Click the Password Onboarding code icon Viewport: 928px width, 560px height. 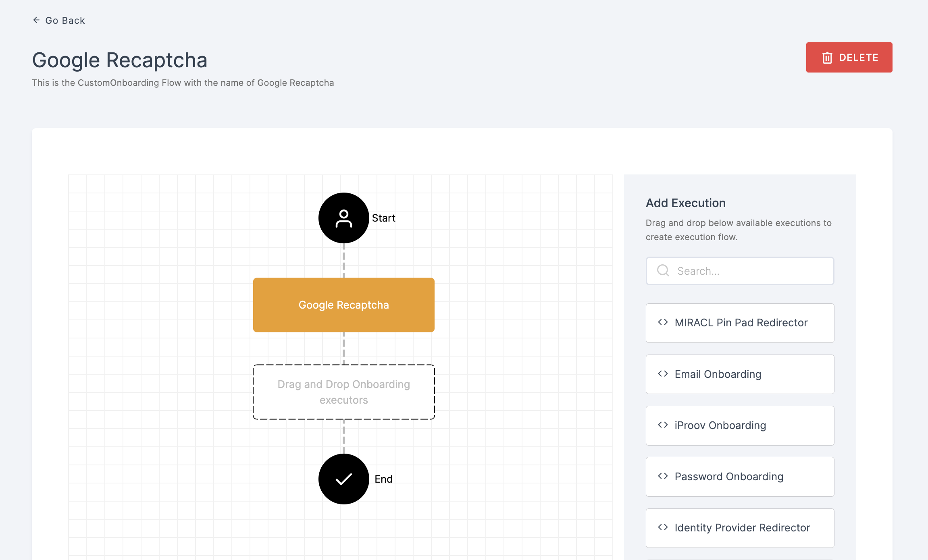pos(663,476)
